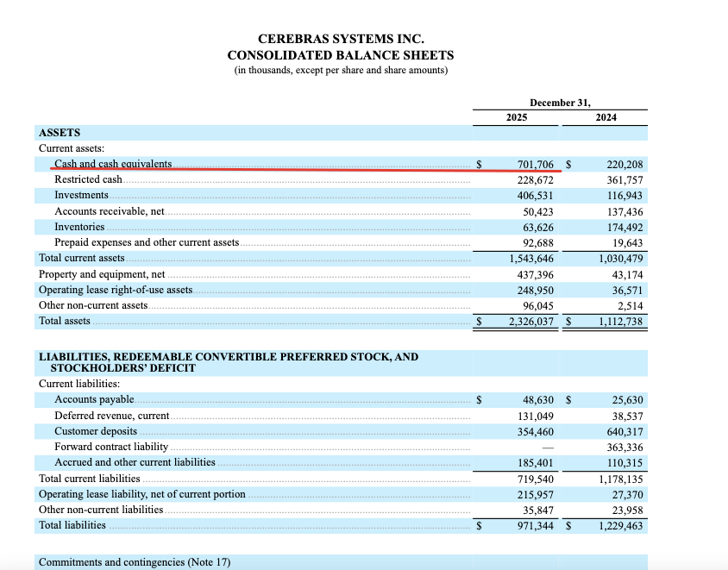The height and width of the screenshot is (570, 728).
Task: Click the 'Accounts receivable, net' label
Action: point(110,211)
